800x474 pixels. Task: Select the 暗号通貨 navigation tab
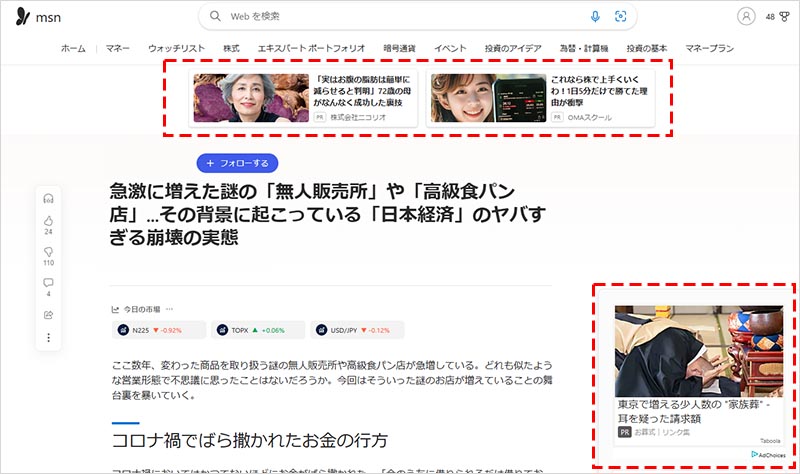click(x=399, y=48)
